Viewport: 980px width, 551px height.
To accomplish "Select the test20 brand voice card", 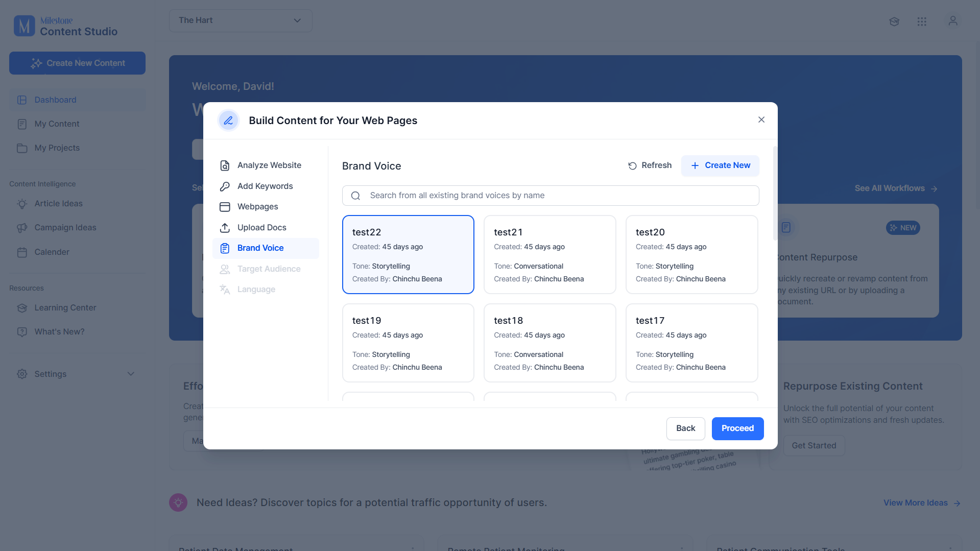I will pos(691,254).
